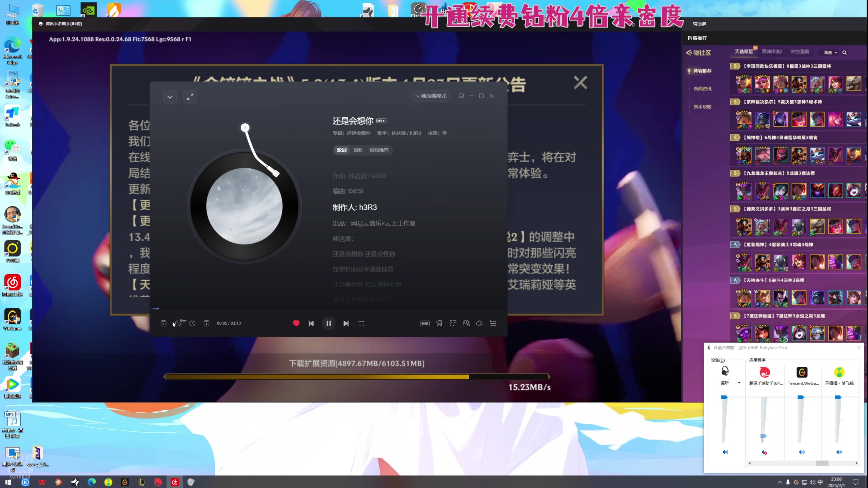Click the lyric line 还是会想你 还是会怪你
Viewport: 868px width, 488px height.
[x=364, y=254]
